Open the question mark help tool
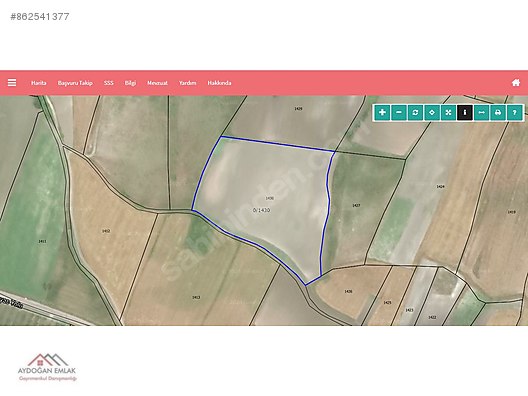The height and width of the screenshot is (396, 528). [514, 112]
